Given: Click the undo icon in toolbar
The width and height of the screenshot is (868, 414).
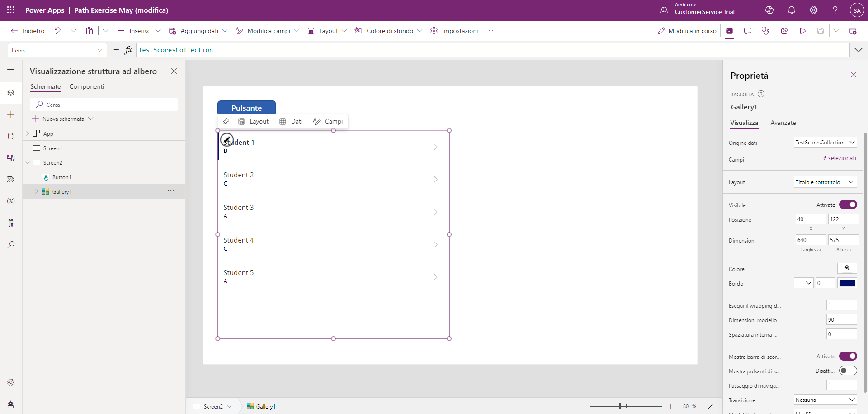Looking at the screenshot, I should pyautogui.click(x=57, y=31).
